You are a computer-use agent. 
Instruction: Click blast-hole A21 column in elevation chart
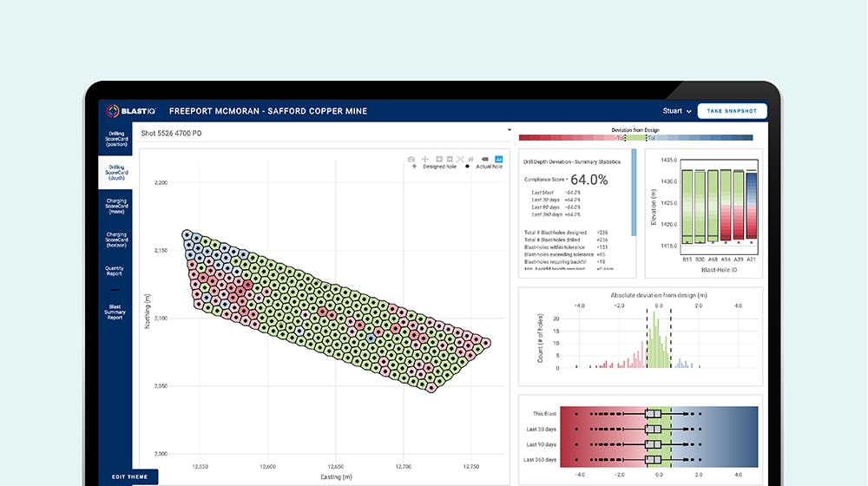751,207
